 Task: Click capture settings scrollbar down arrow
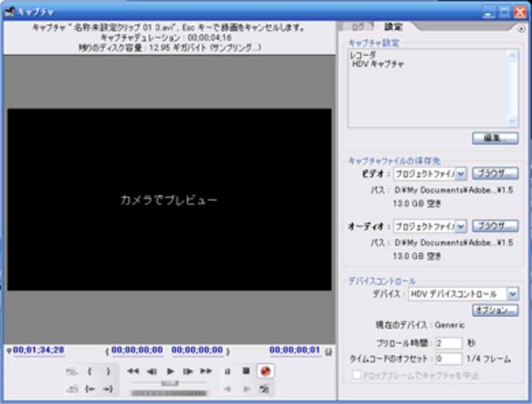[512, 120]
